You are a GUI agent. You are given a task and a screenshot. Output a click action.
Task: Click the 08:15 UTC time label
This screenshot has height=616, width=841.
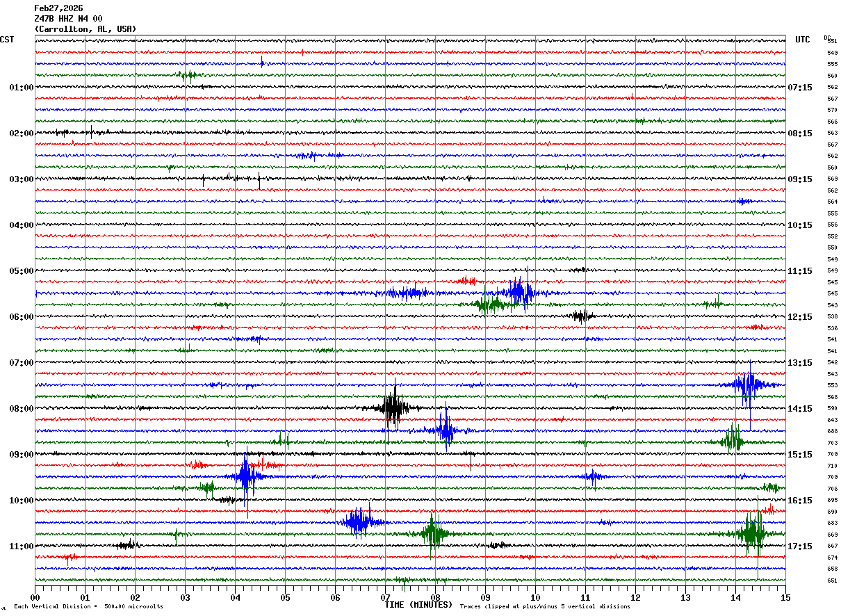[800, 133]
